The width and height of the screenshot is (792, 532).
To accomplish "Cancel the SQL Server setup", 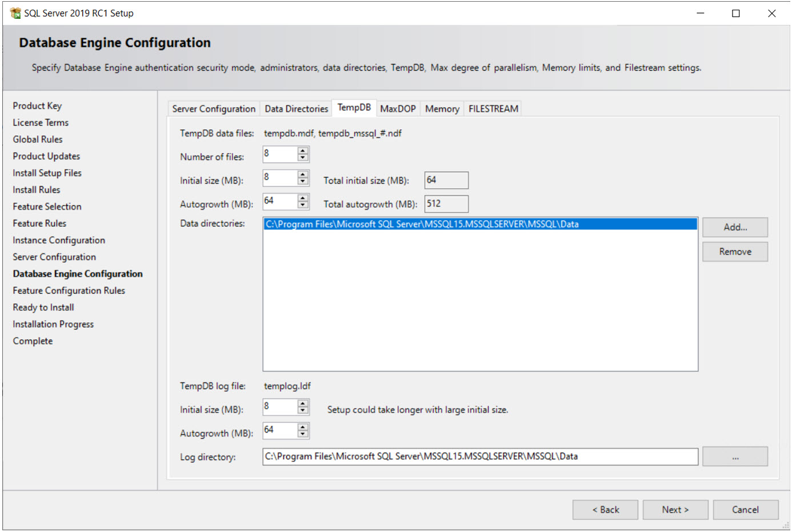I will coord(746,509).
